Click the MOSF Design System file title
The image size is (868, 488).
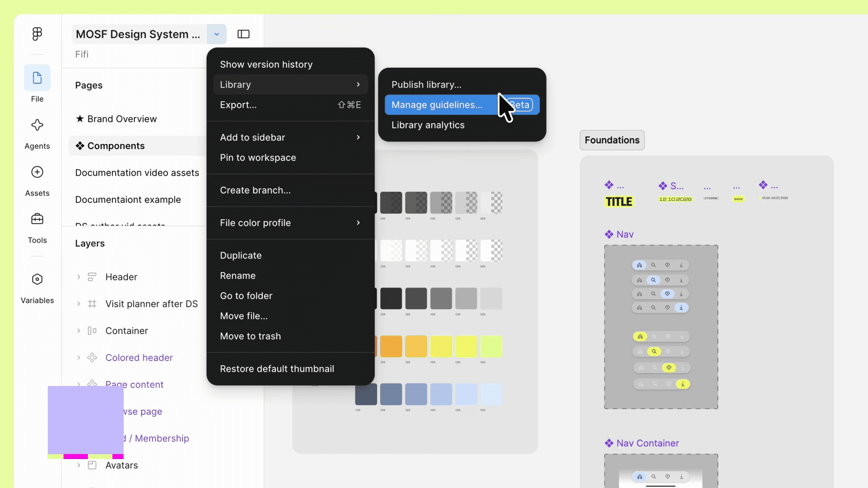(138, 34)
